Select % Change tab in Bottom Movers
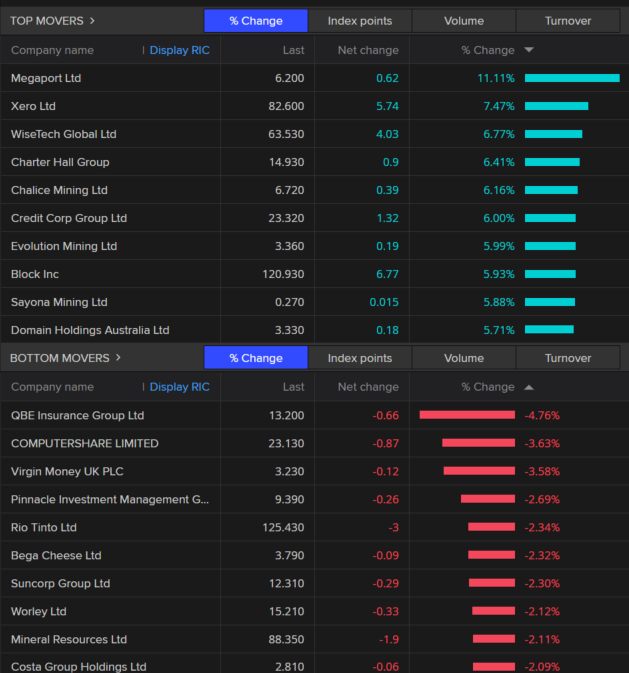Screen dimensions: 629x673 (x=255, y=358)
